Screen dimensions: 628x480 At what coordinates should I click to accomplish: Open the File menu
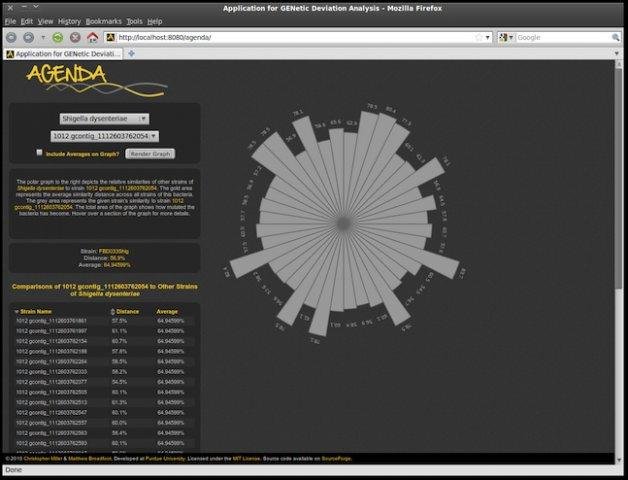coord(10,22)
